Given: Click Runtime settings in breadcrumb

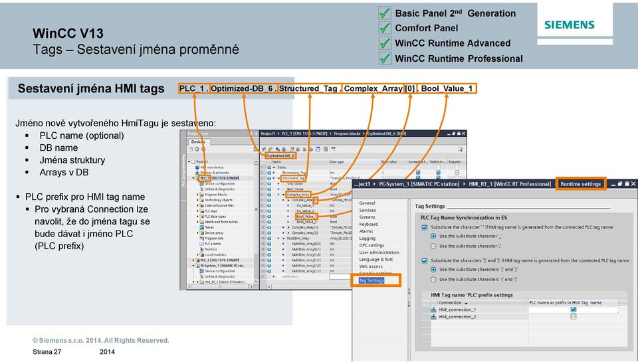Looking at the screenshot, I should point(580,184).
